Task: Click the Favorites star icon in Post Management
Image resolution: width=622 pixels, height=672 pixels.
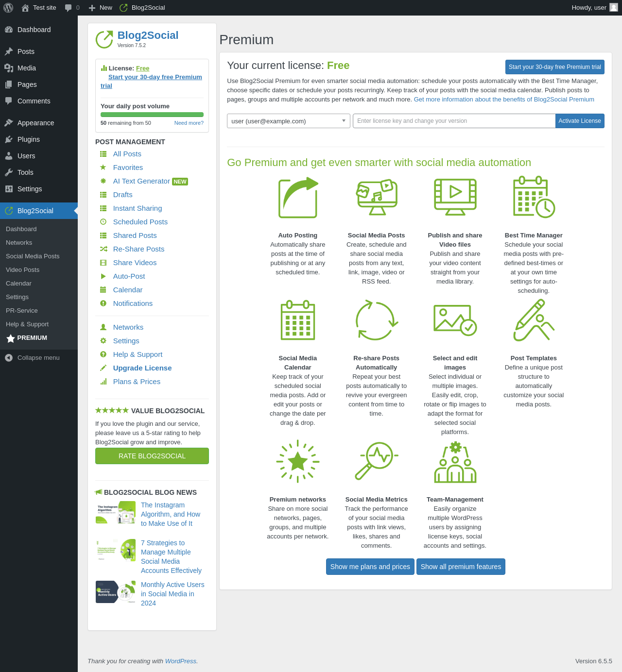Action: pos(103,168)
